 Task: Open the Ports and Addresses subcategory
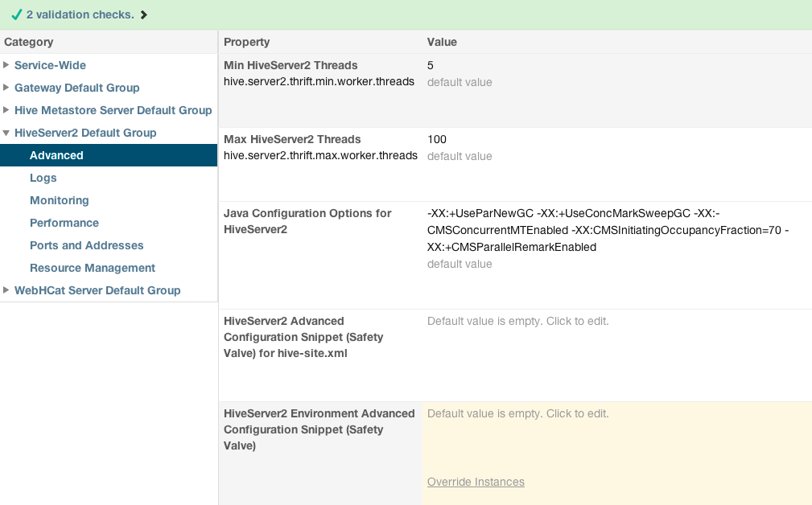[86, 245]
